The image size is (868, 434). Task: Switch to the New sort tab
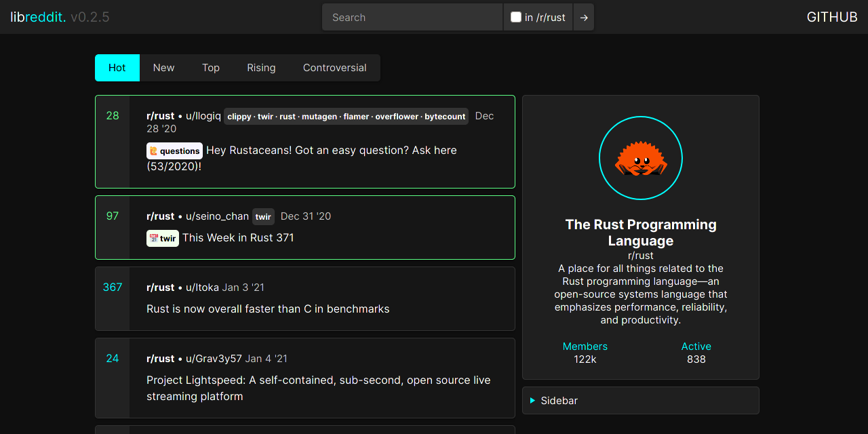click(163, 68)
